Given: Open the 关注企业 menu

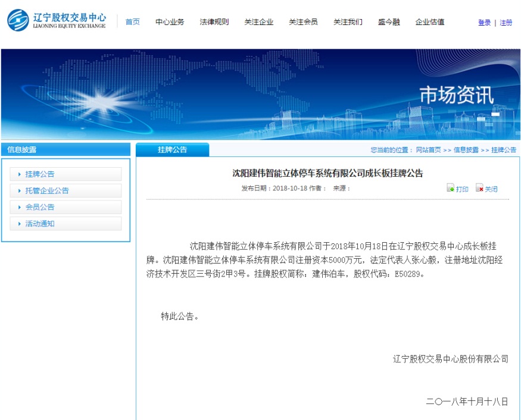Looking at the screenshot, I should click(259, 22).
